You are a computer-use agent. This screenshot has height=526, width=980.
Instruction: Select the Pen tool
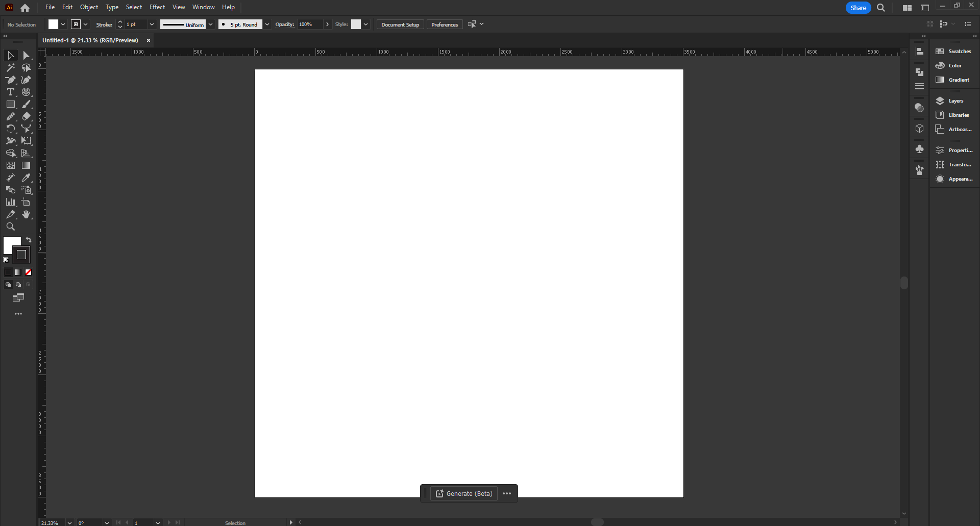point(10,80)
